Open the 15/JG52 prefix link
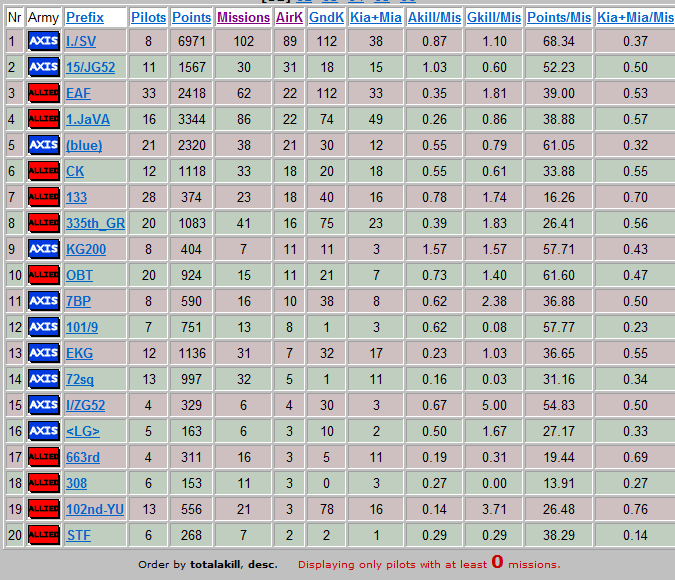This screenshot has height=580, width=675. click(90, 68)
